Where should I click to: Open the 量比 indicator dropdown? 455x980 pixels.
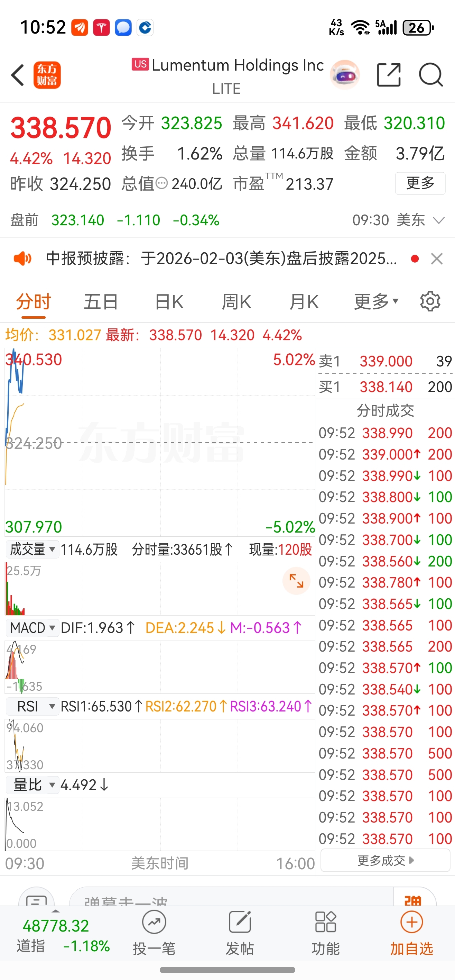(x=32, y=785)
